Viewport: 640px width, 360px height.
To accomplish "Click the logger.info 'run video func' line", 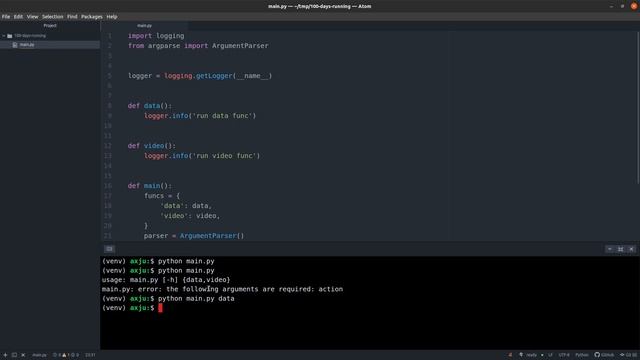I will 202,156.
